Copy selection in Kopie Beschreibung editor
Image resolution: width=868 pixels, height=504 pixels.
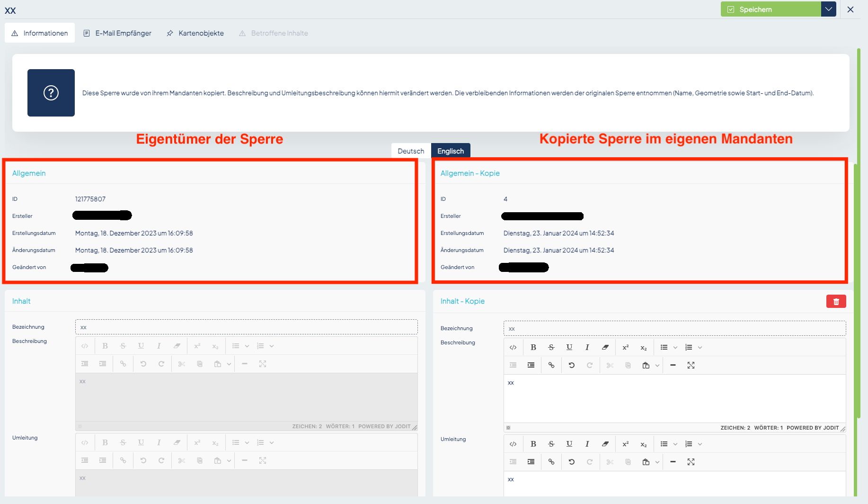click(628, 365)
